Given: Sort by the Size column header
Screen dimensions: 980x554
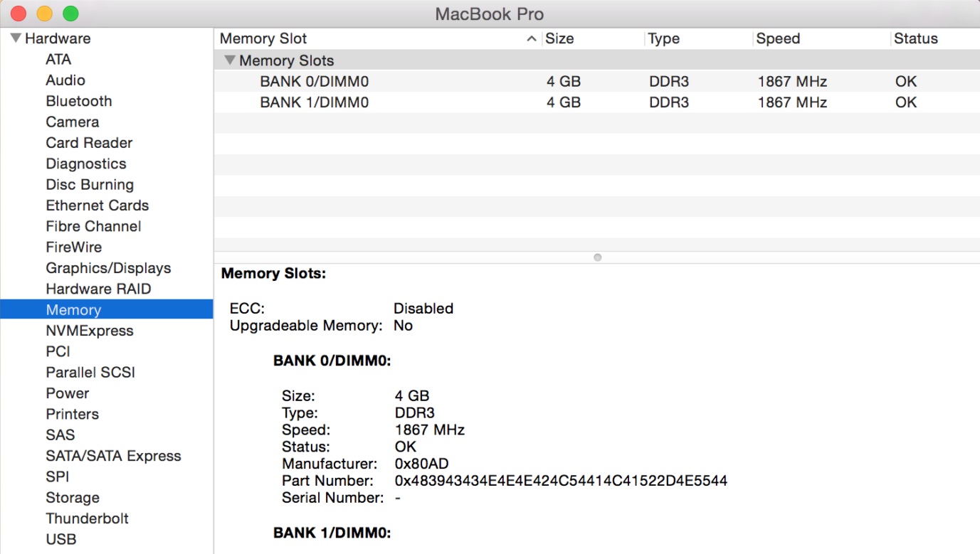Looking at the screenshot, I should pyautogui.click(x=559, y=38).
